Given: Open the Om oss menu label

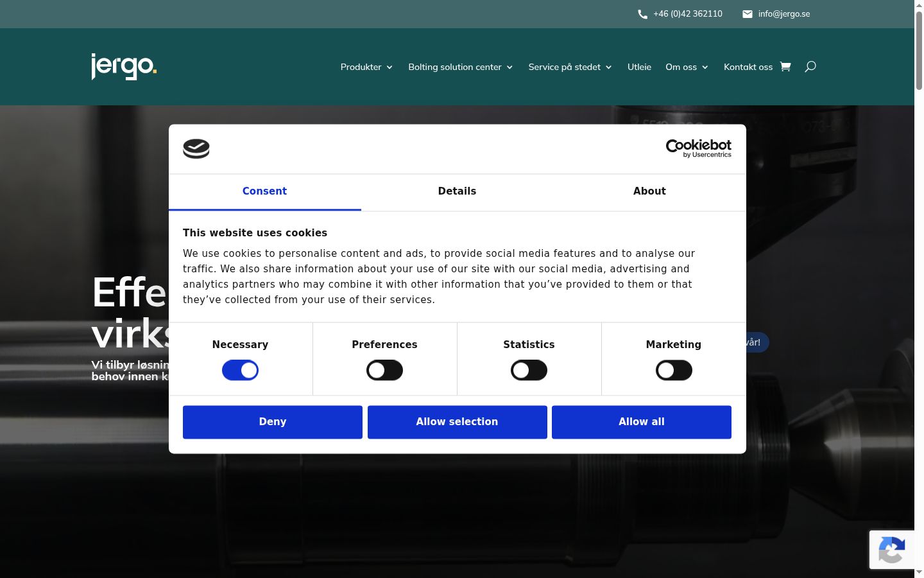Looking at the screenshot, I should pyautogui.click(x=681, y=67).
